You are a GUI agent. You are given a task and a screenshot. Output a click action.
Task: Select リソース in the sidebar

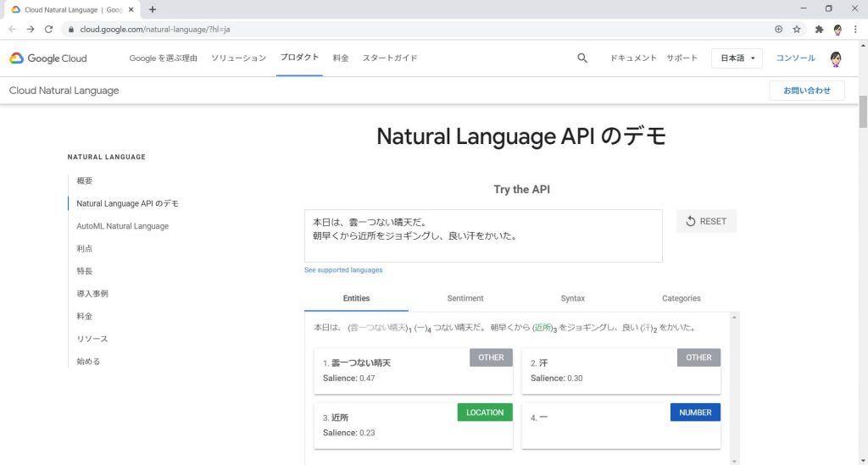92,339
